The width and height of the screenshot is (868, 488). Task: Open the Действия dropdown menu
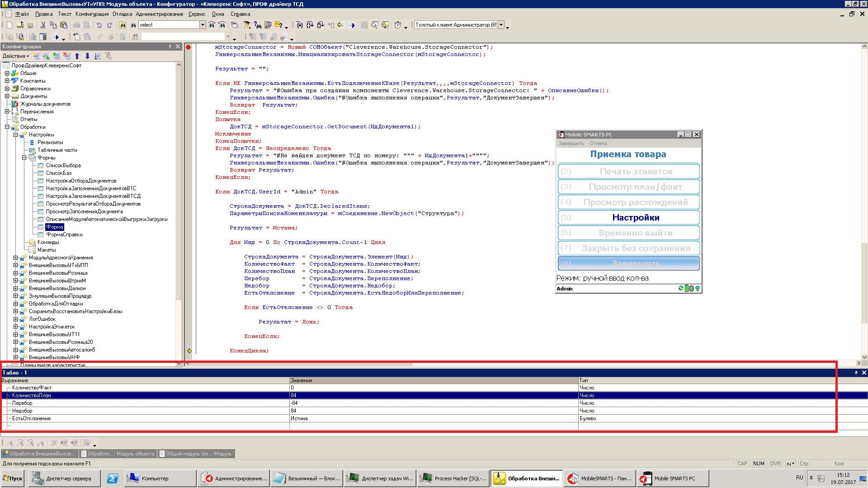point(15,56)
